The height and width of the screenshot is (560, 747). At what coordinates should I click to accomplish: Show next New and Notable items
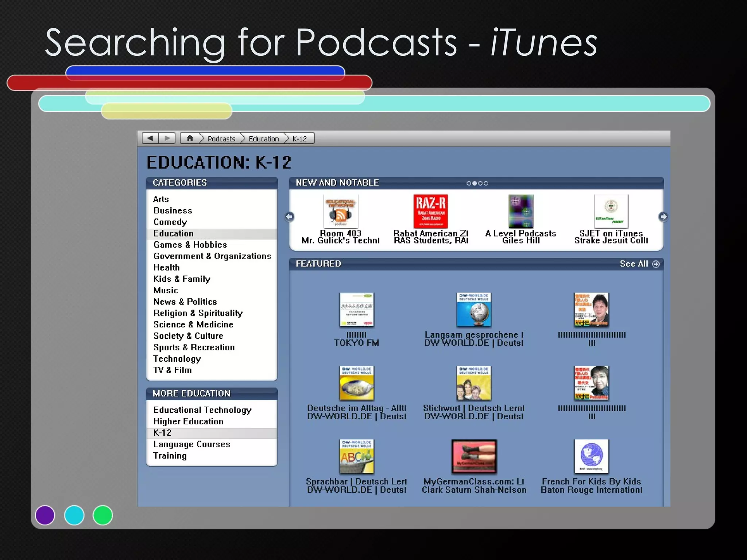click(663, 217)
